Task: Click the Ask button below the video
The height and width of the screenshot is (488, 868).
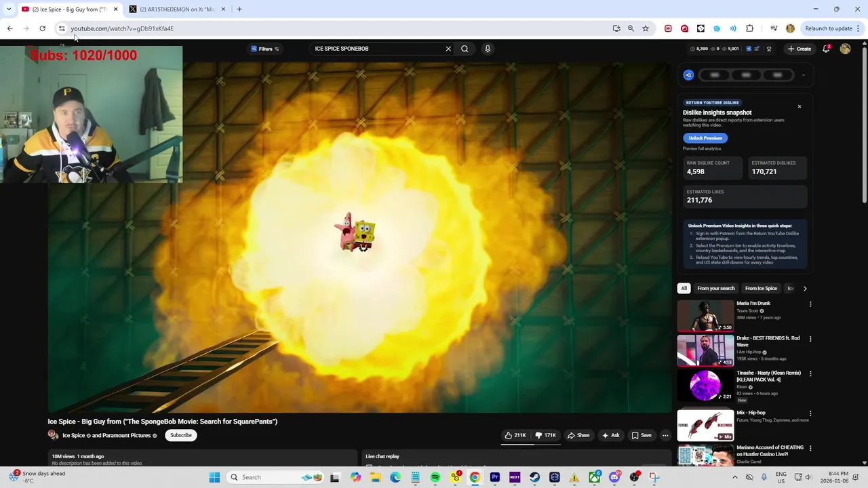Action: coord(610,435)
